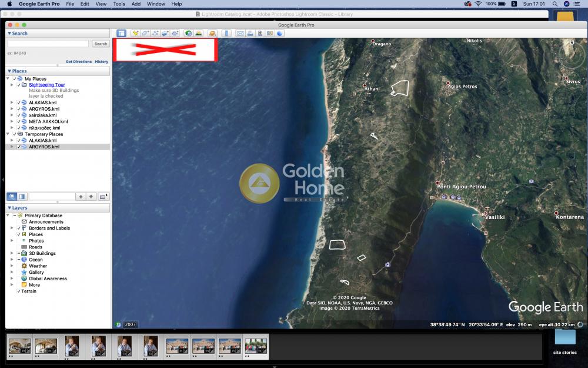Toggle the sunlight across landscape icon
The width and height of the screenshot is (588, 368).
point(199,34)
